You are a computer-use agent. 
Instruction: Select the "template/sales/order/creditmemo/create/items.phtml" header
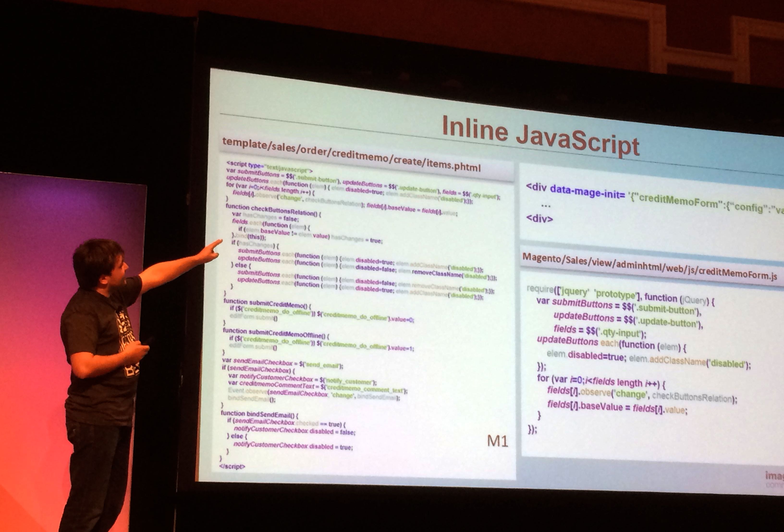pyautogui.click(x=351, y=154)
